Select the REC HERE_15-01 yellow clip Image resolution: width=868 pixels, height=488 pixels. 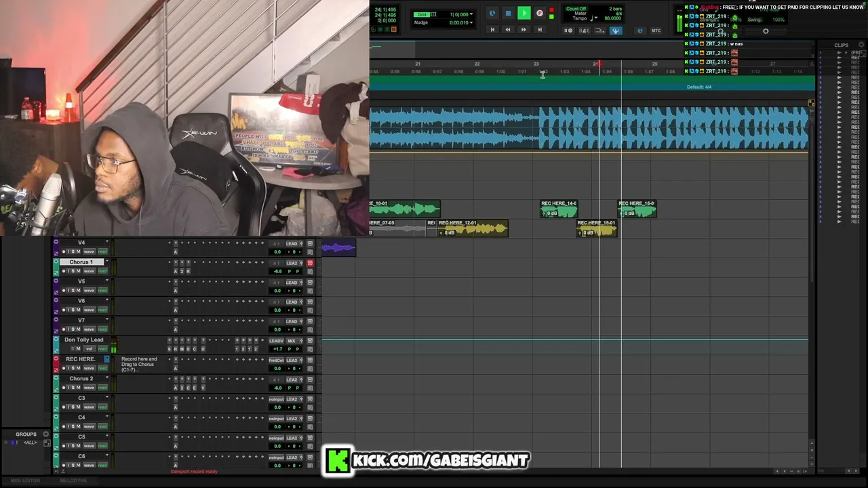(597, 228)
